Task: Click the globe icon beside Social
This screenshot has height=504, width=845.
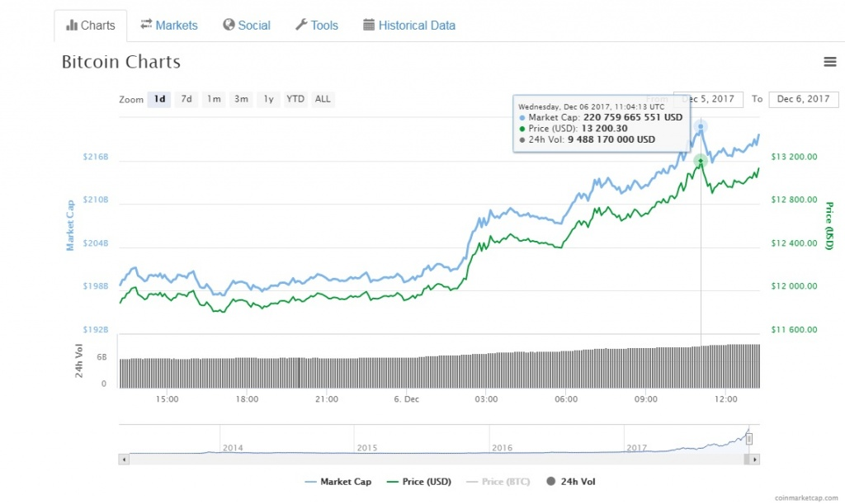Action: pyautogui.click(x=229, y=25)
